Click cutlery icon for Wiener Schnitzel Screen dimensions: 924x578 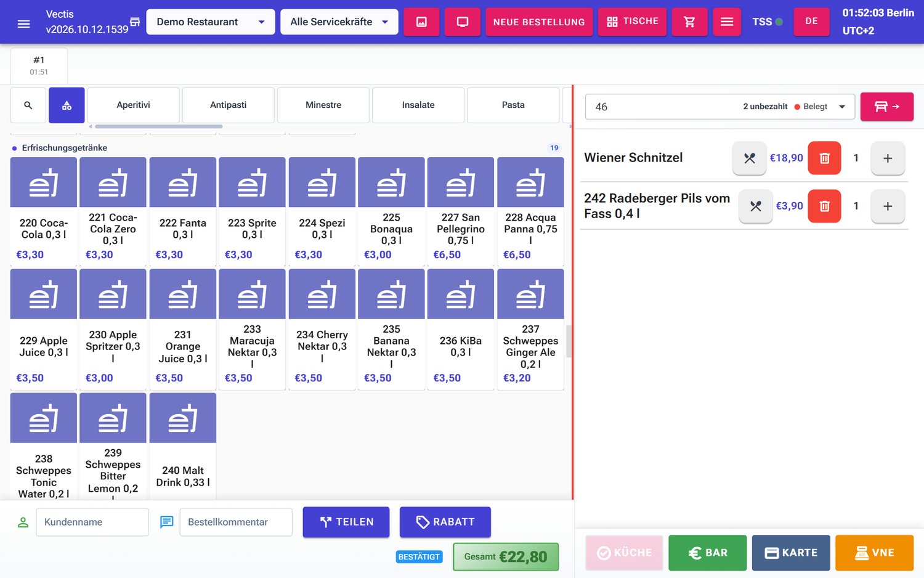coord(749,158)
